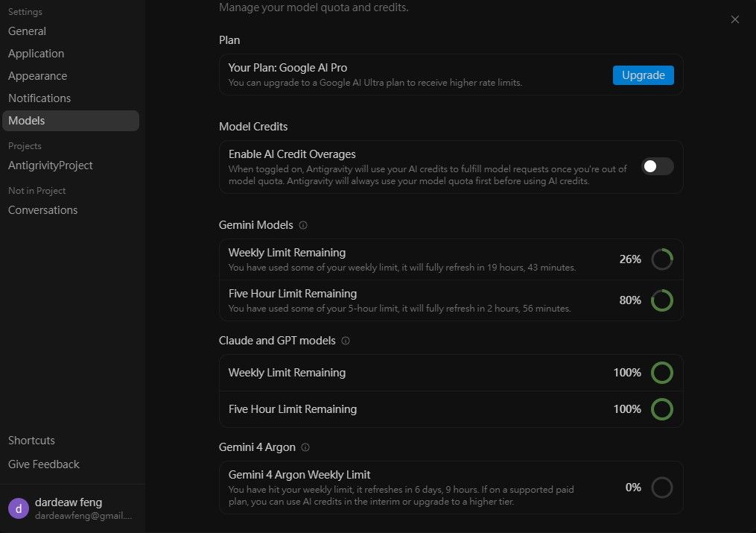
Task: Click the dardeawfeng@gmail email text
Action: 83,516
